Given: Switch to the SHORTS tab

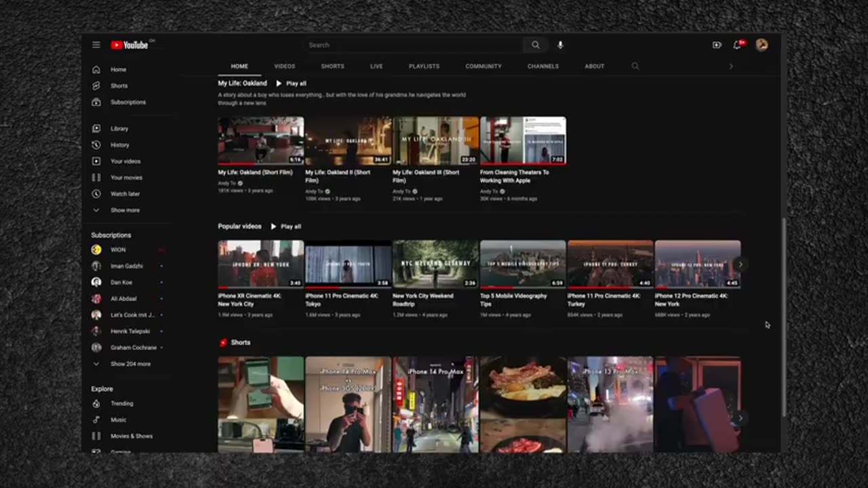Looking at the screenshot, I should 332,66.
